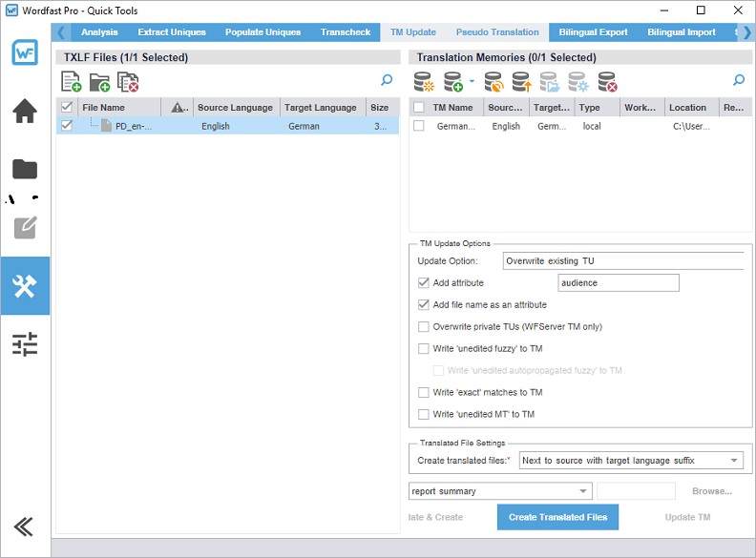Viewport: 756px width, 558px height.
Task: Open the add TM dropdown arrow
Action: (471, 82)
